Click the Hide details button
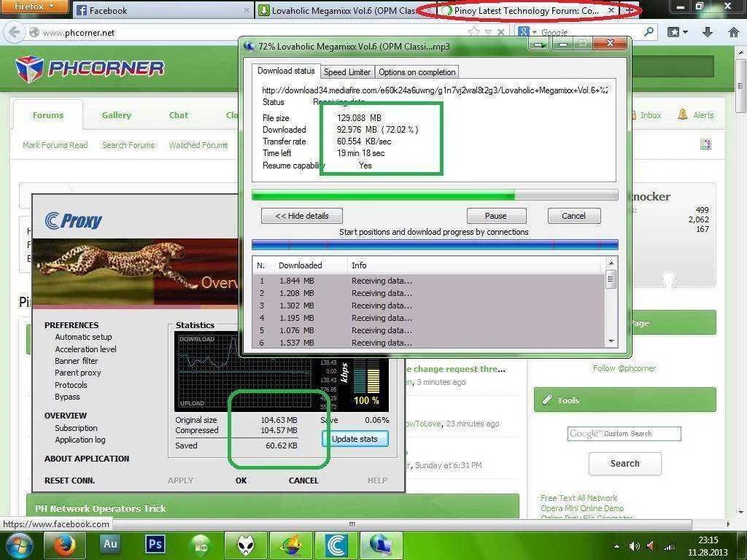This screenshot has height=560, width=747. click(x=301, y=216)
